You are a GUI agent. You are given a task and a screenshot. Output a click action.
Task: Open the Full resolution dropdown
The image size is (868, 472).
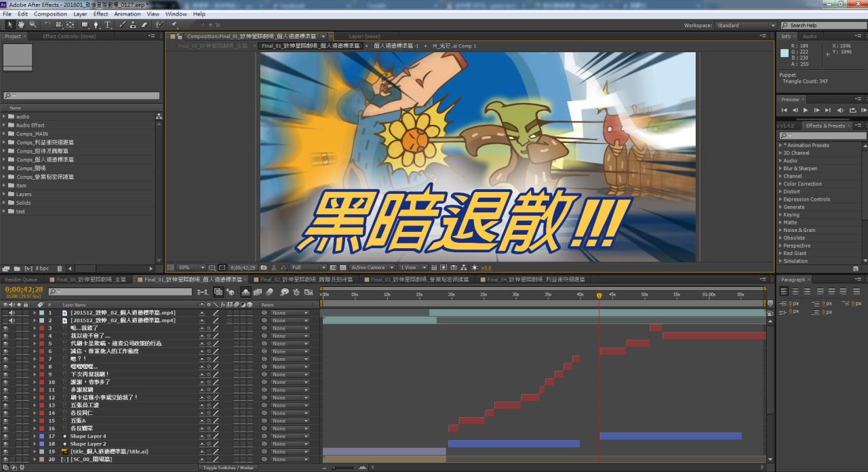click(309, 268)
